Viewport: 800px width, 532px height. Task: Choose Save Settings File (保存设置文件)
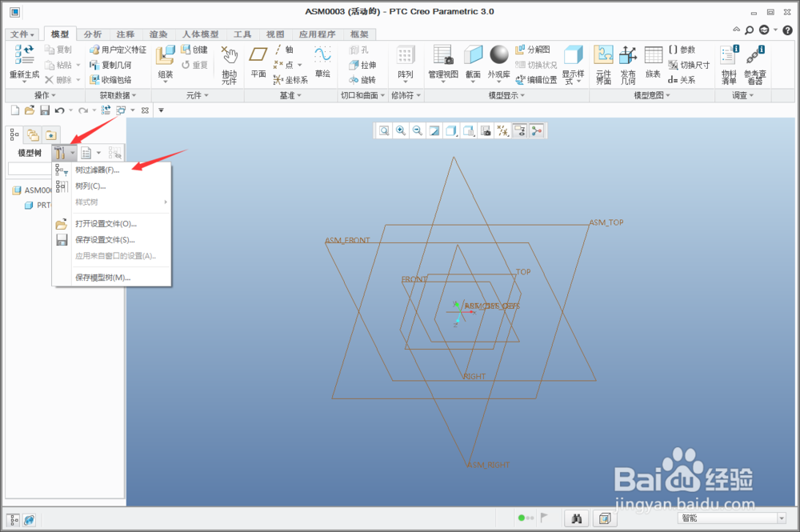(x=112, y=240)
